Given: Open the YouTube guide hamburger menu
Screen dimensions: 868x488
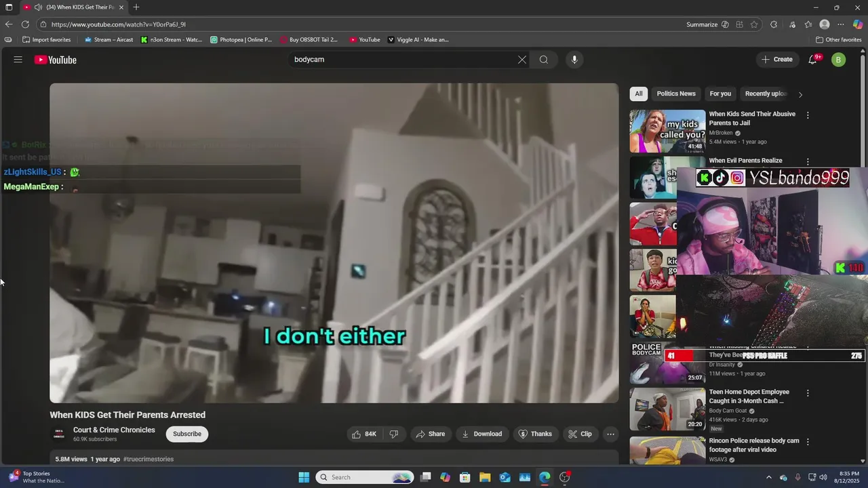Looking at the screenshot, I should [18, 60].
